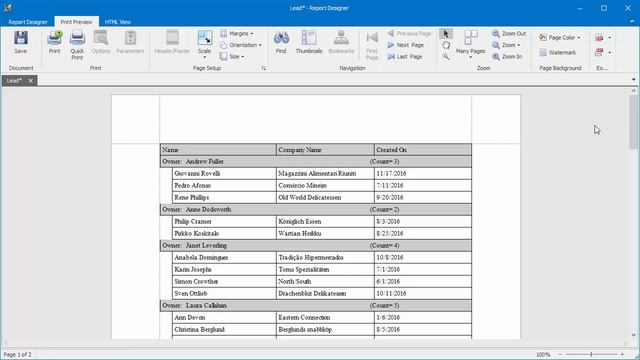
Task: Open the Zoom level dropdown
Action: coord(506,45)
